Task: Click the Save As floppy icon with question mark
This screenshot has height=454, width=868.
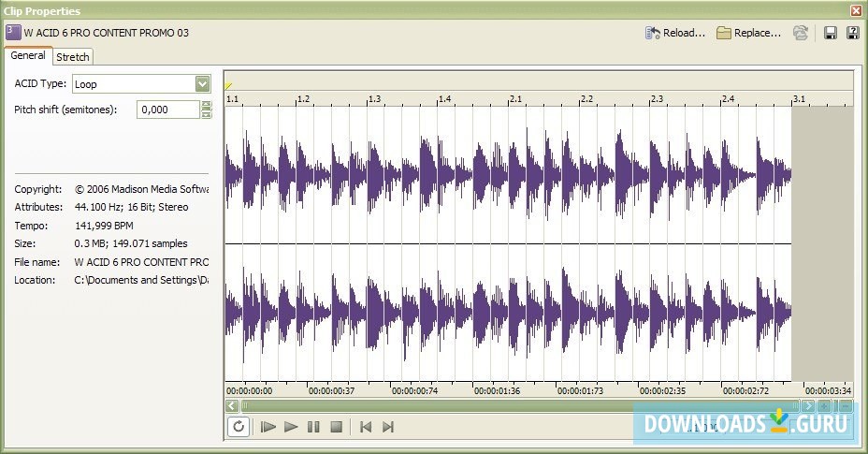Action: [853, 34]
